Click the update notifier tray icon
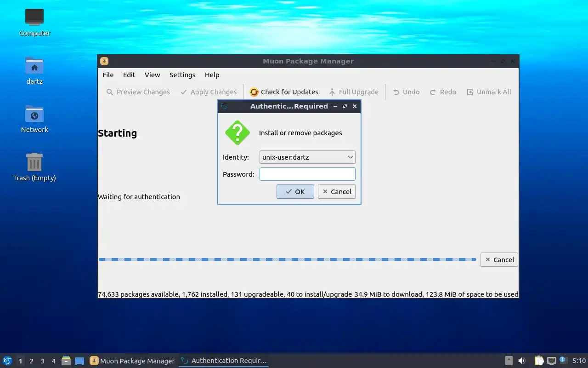Viewport: 588px width, 368px height. coord(564,360)
